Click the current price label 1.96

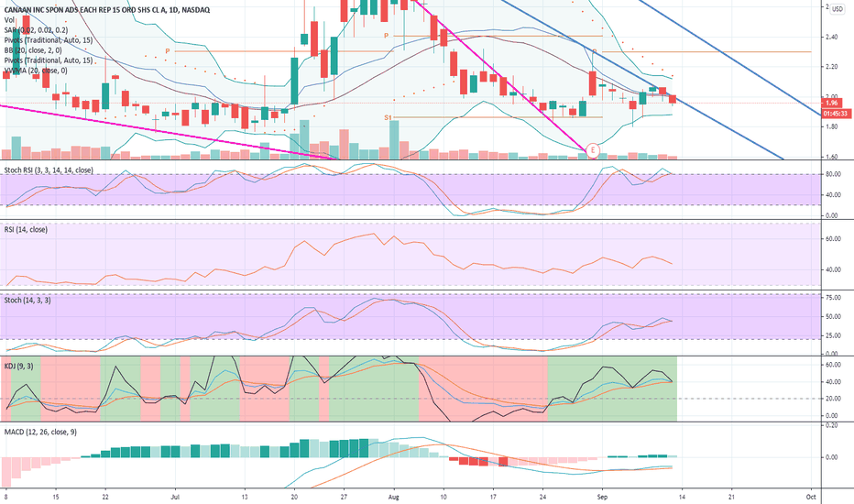pos(833,103)
